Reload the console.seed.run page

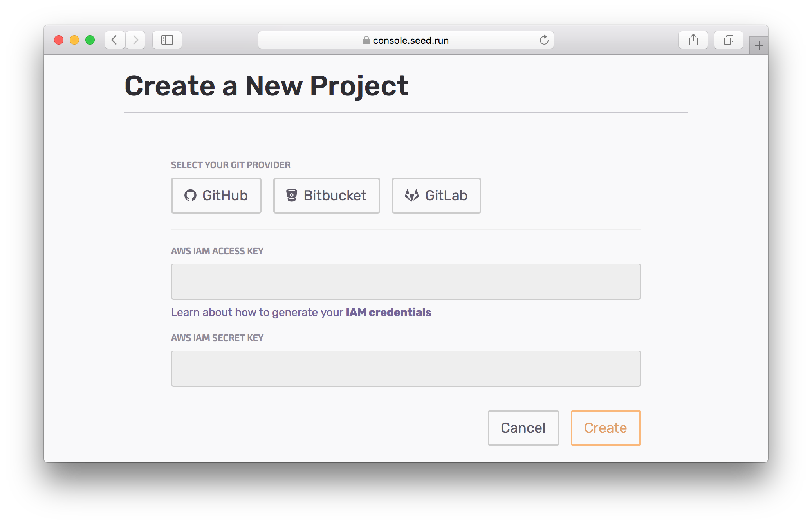[544, 40]
